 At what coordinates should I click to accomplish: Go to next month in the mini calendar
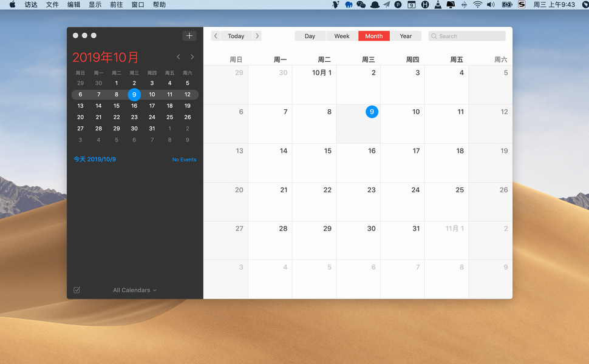click(192, 57)
